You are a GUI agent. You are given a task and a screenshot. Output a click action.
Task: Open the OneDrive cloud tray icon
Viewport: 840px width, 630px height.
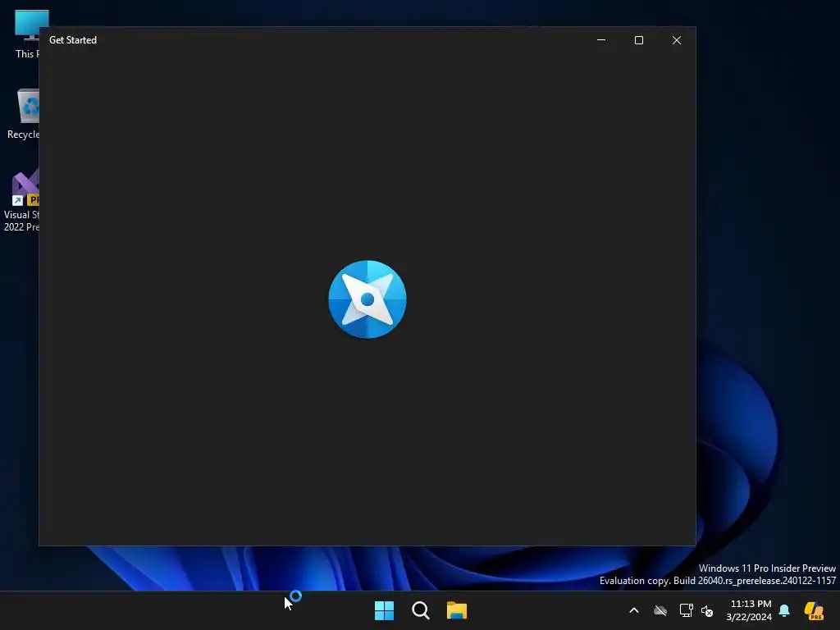(660, 610)
